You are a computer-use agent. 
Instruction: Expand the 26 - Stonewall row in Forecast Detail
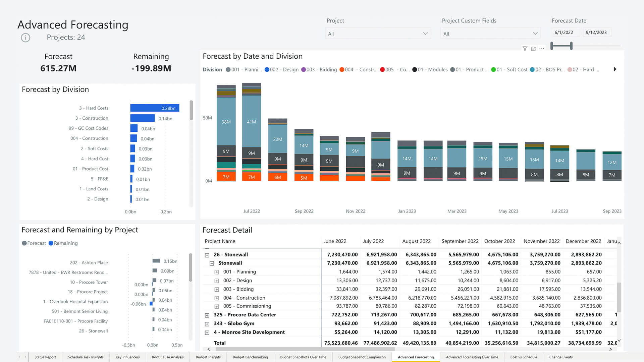coord(207,254)
